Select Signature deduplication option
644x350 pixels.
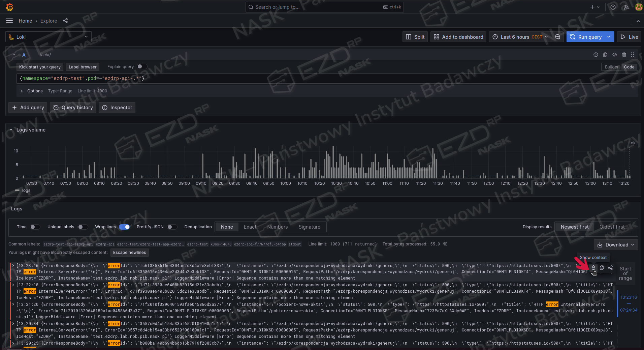(309, 227)
